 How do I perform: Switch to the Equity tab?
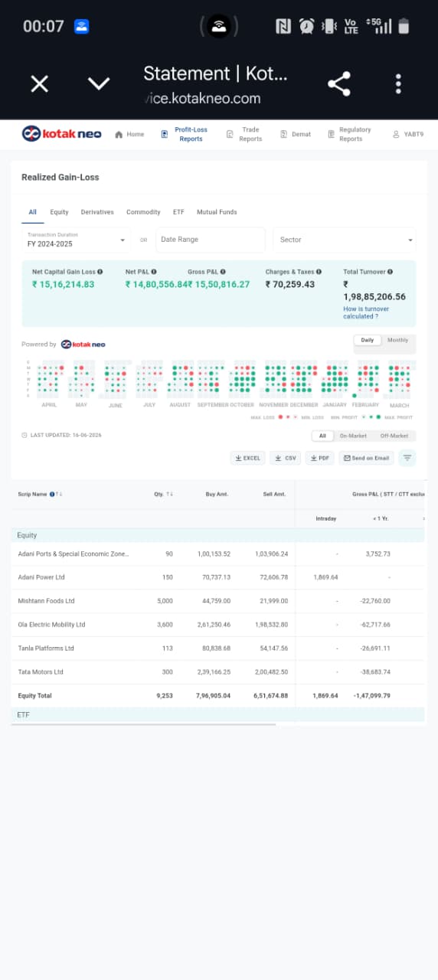click(59, 212)
